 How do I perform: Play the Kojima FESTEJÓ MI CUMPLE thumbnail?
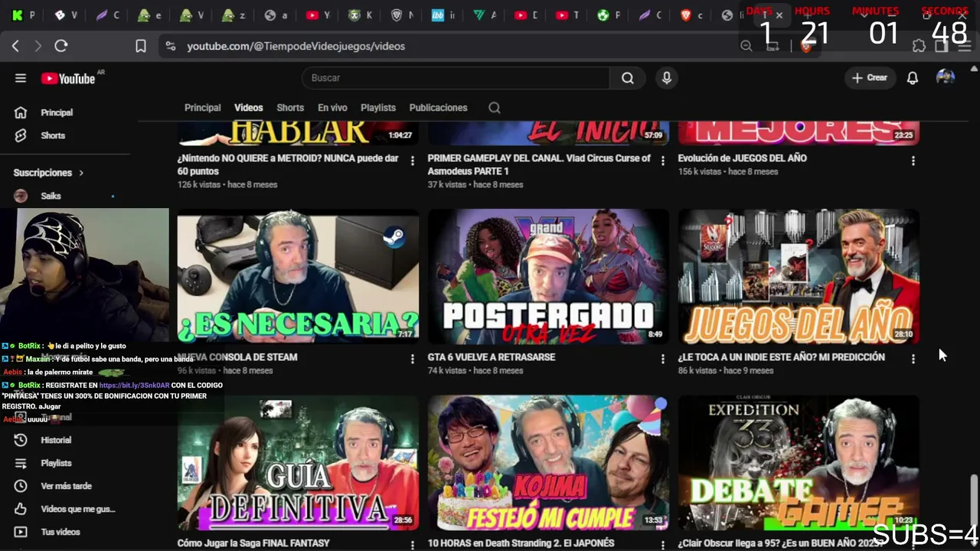[x=548, y=463]
